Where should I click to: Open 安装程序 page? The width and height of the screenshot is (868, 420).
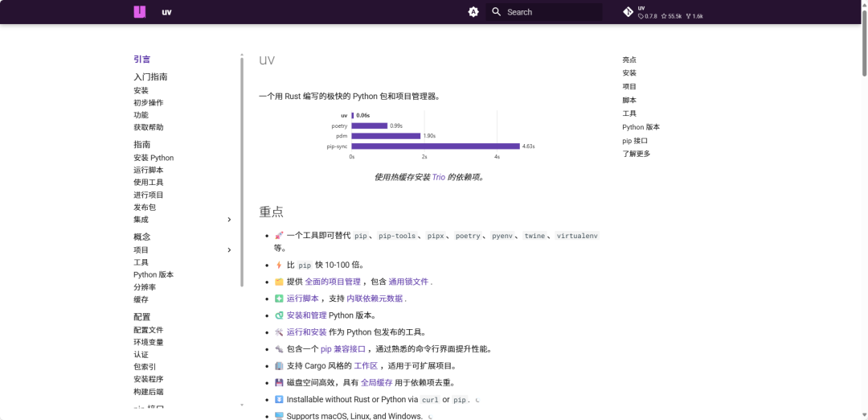pyautogui.click(x=149, y=379)
